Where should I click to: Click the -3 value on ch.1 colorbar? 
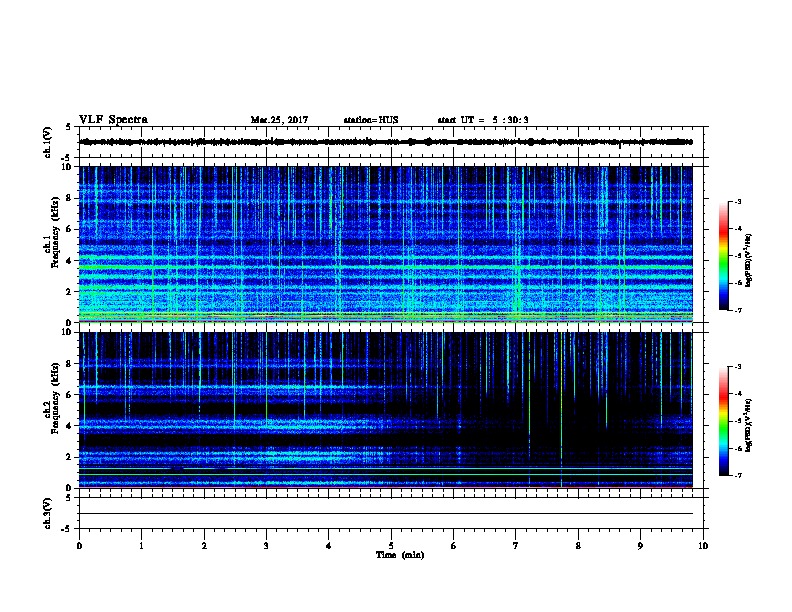tap(737, 201)
